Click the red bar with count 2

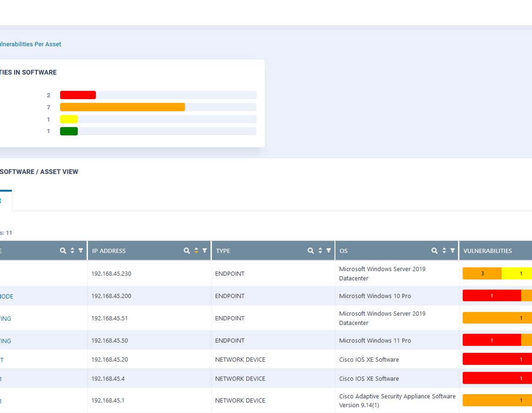pos(78,95)
